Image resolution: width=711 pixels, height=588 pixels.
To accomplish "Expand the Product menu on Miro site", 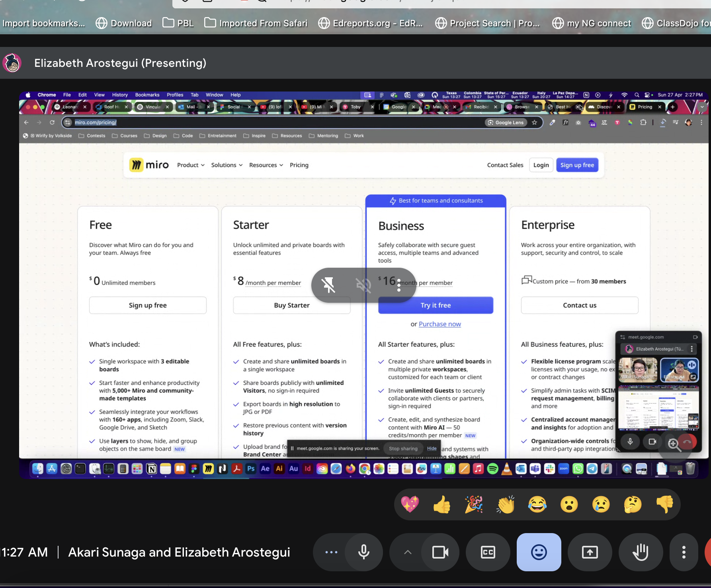I will (x=191, y=165).
